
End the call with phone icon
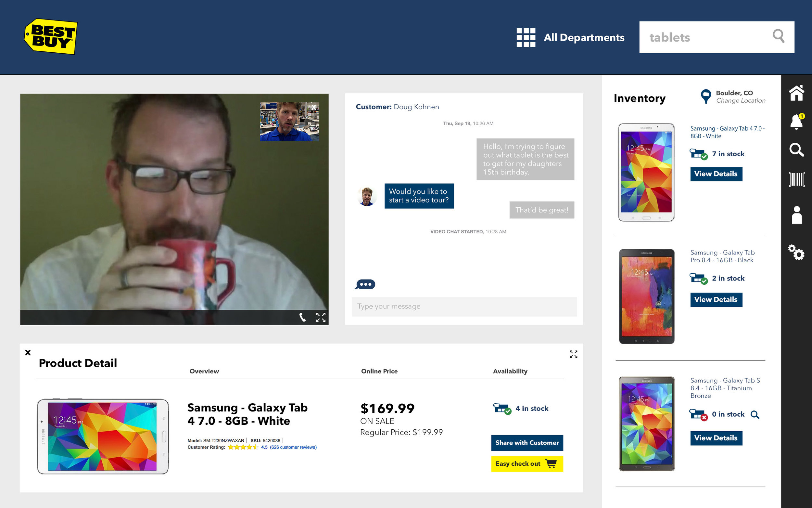click(302, 317)
